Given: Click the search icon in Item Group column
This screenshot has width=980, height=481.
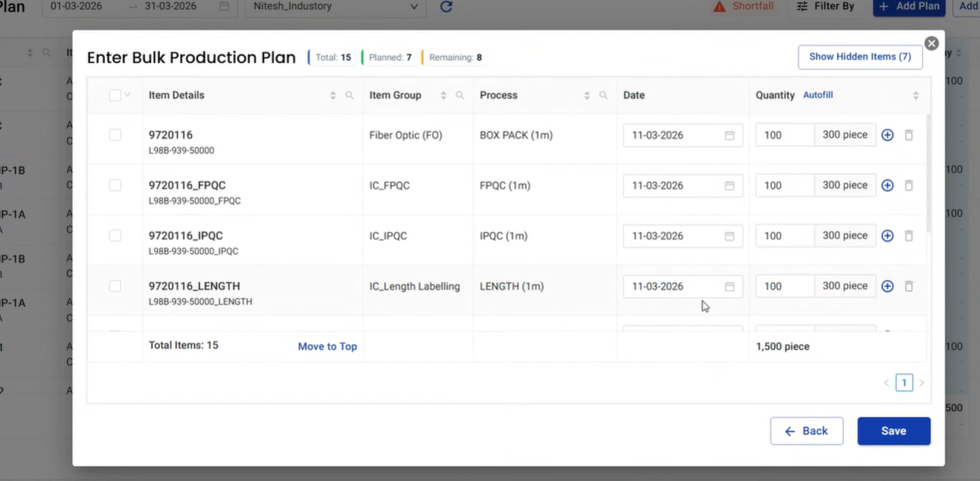Looking at the screenshot, I should pyautogui.click(x=460, y=96).
